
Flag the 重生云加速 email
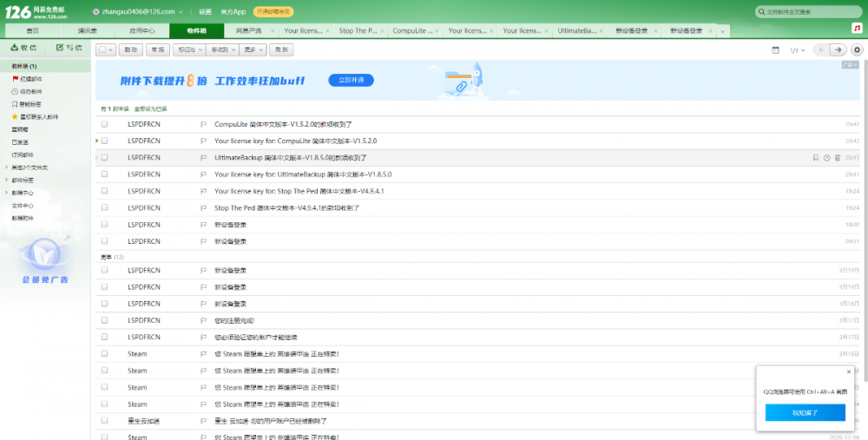pos(203,421)
